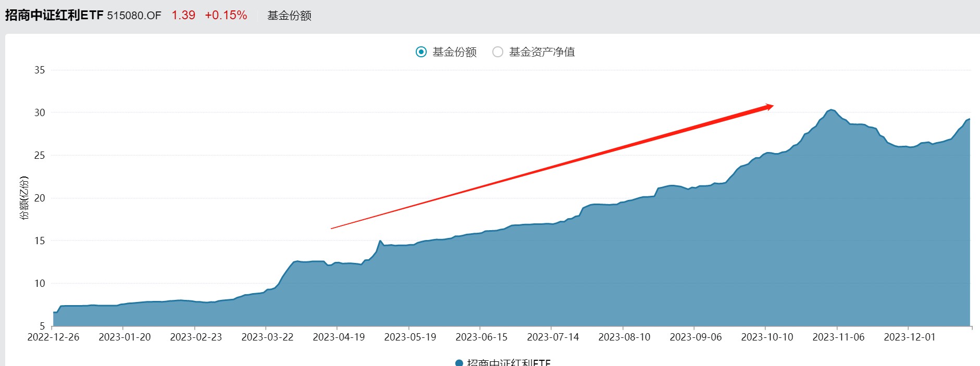Click the y-axis title 份额(亿份)
980x366 pixels.
click(x=24, y=198)
